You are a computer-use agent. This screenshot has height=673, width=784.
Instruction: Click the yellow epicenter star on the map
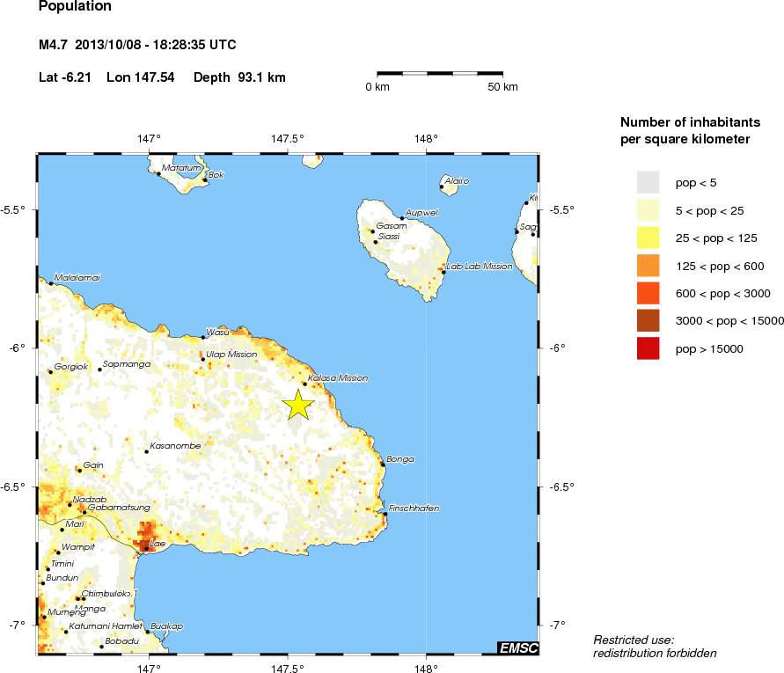pyautogui.click(x=298, y=405)
